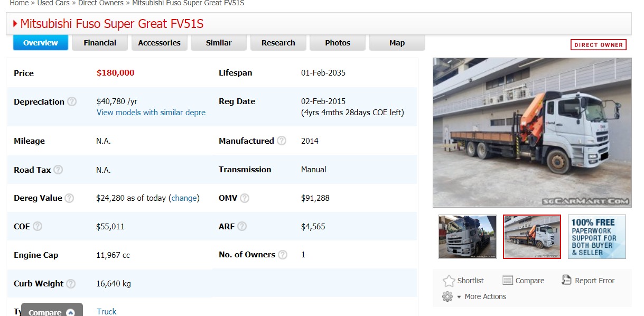Click the Shortlist star icon
The height and width of the screenshot is (316, 644).
[449, 281]
